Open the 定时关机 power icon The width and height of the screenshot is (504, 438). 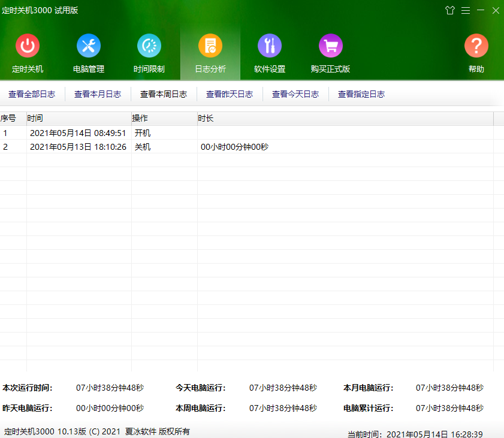tap(28, 46)
